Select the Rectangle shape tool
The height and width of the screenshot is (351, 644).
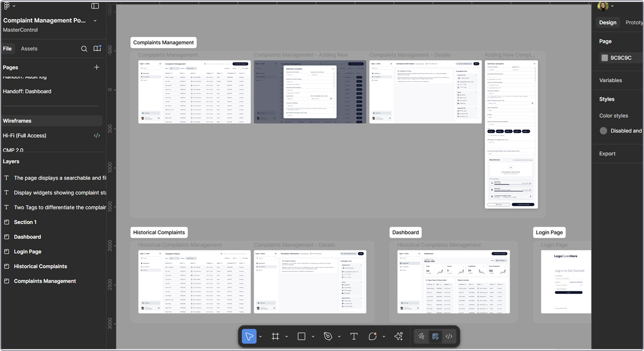click(301, 336)
